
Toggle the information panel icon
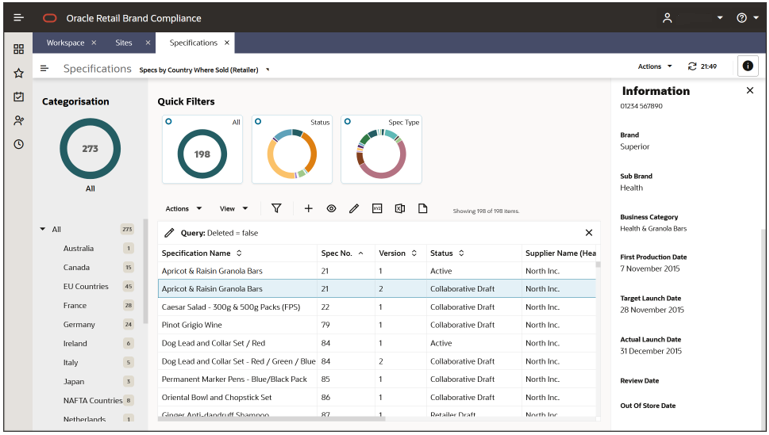[747, 66]
